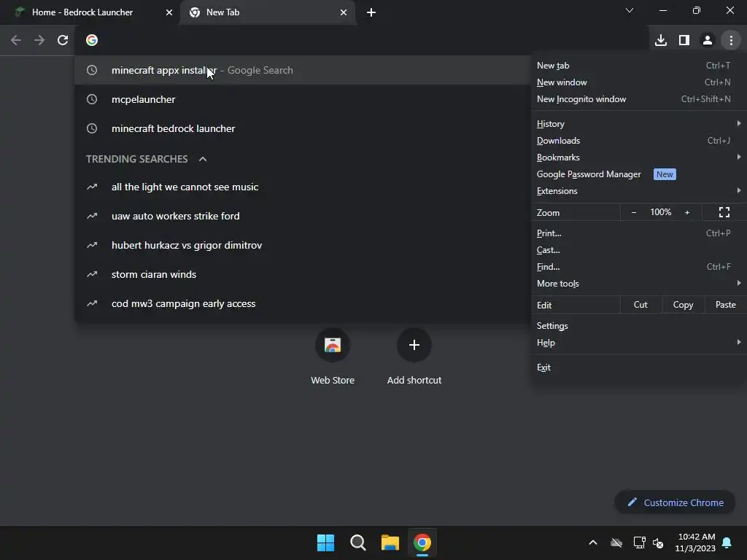Screen dimensions: 747x560
Task: Choose Find... from the menu
Action: coord(638,266)
